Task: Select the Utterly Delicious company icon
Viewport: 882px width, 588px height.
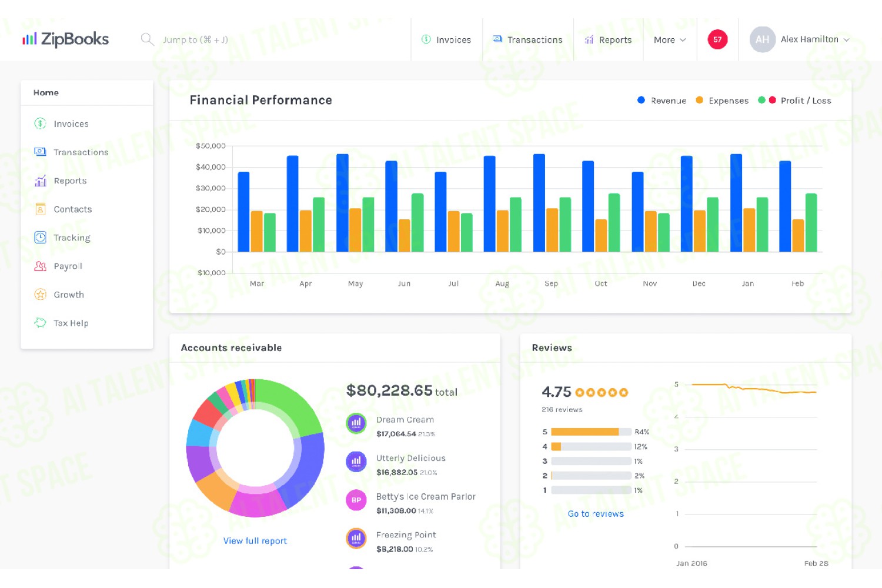Action: click(356, 462)
